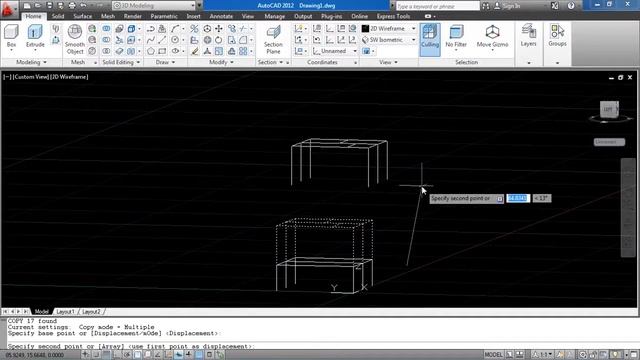Open the Surface ribbon tab
This screenshot has height=360, width=640.
click(x=82, y=16)
